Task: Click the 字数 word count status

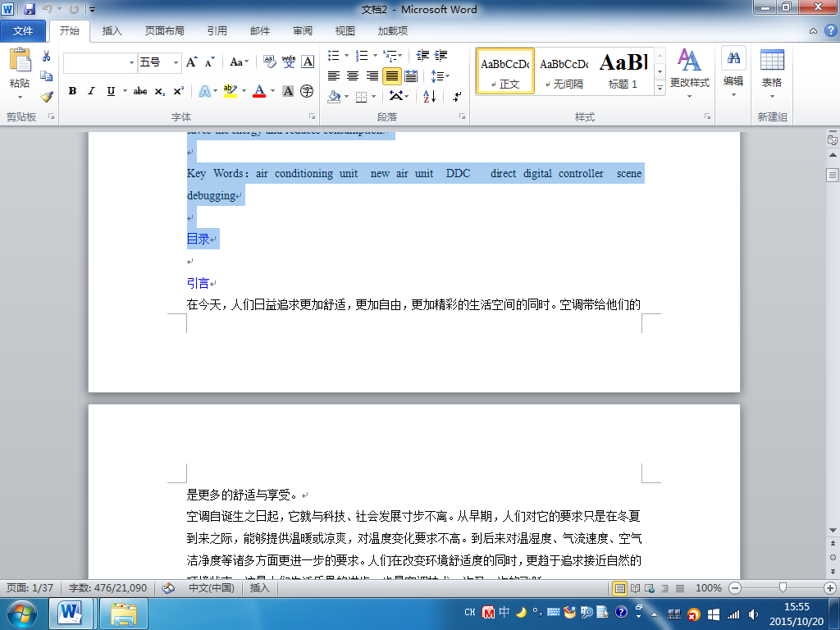Action: click(x=107, y=588)
